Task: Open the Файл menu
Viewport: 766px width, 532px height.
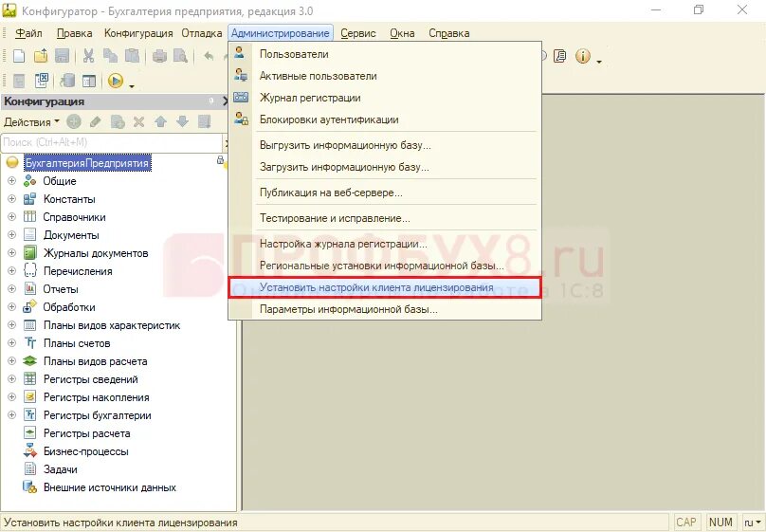Action: click(x=28, y=33)
